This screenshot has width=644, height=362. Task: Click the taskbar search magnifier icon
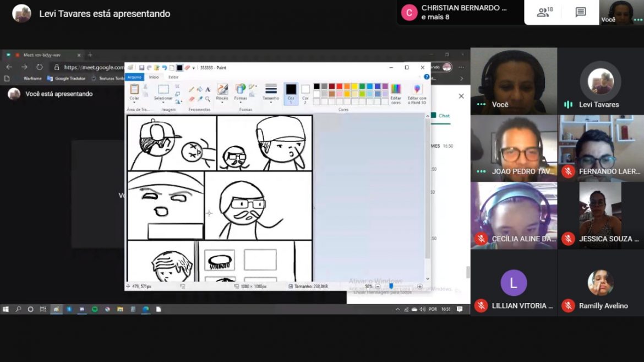18,309
